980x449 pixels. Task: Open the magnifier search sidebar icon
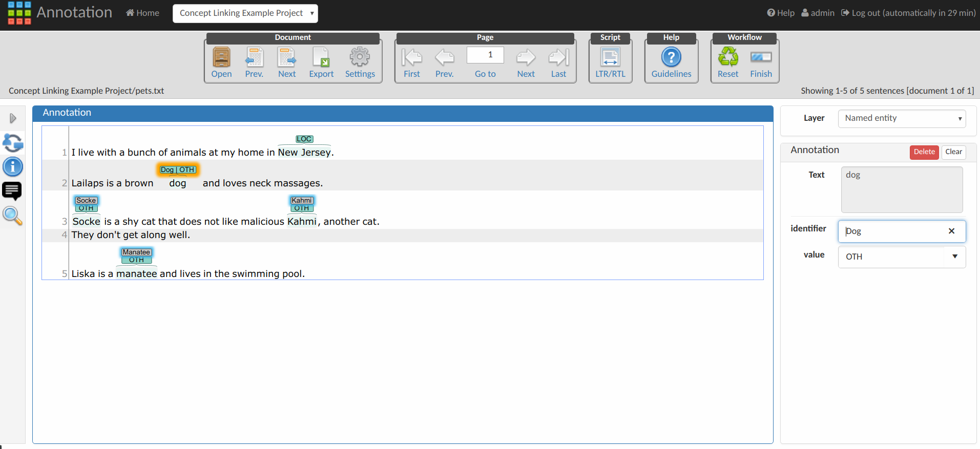(x=12, y=216)
